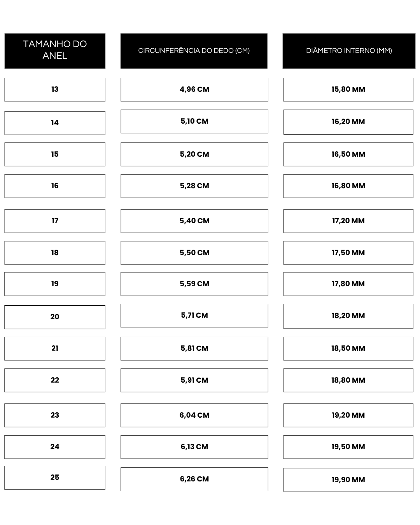
Task: Click ring size 19 cell
Action: [x=55, y=284]
